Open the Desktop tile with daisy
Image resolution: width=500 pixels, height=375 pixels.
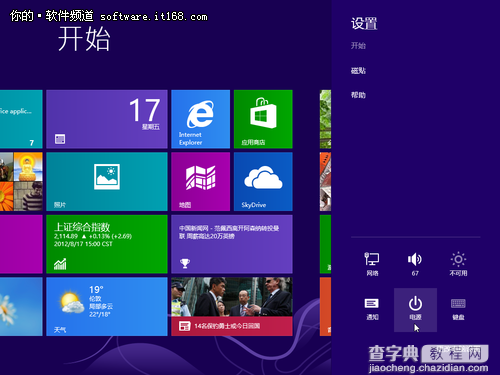tap(21, 307)
